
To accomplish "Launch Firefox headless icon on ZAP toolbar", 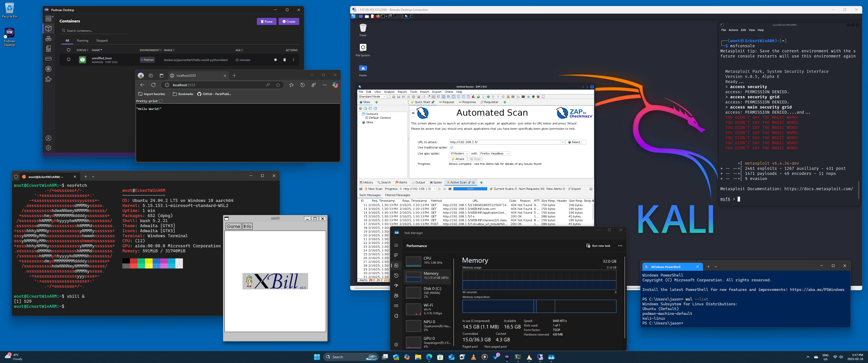I will point(538,97).
